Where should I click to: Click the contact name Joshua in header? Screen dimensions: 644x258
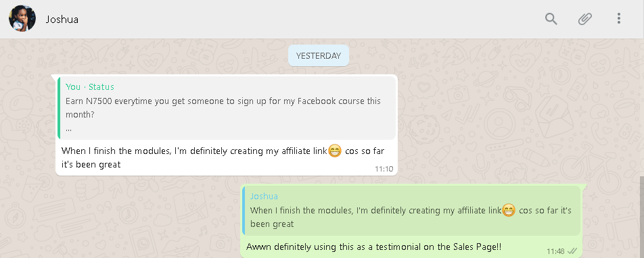click(62, 20)
